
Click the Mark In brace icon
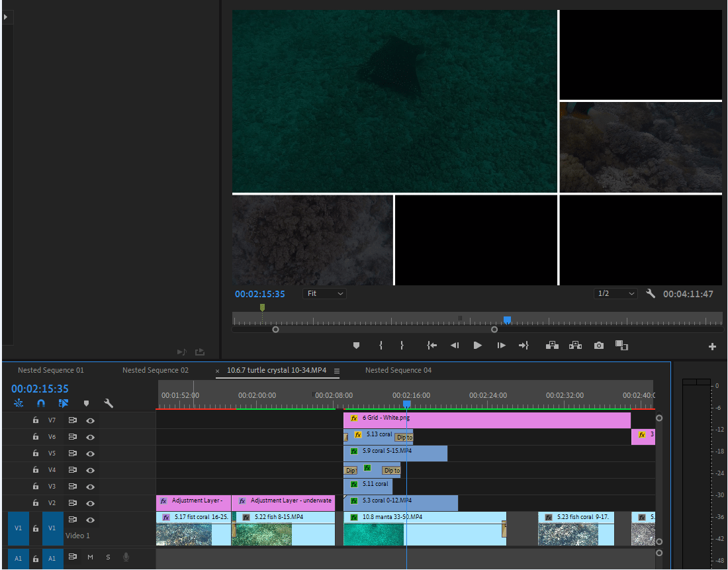click(380, 345)
